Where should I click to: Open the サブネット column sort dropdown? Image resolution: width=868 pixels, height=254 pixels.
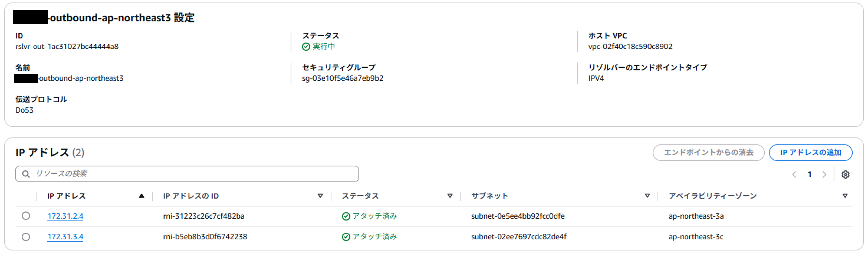pos(647,195)
